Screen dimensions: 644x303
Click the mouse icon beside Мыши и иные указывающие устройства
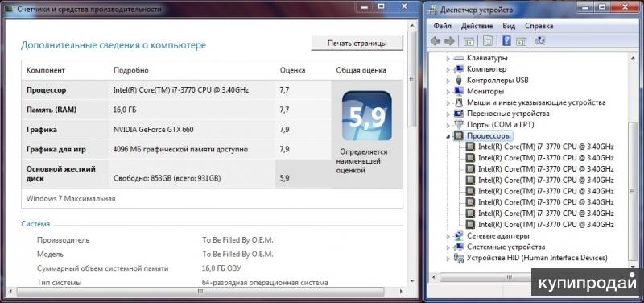[458, 102]
